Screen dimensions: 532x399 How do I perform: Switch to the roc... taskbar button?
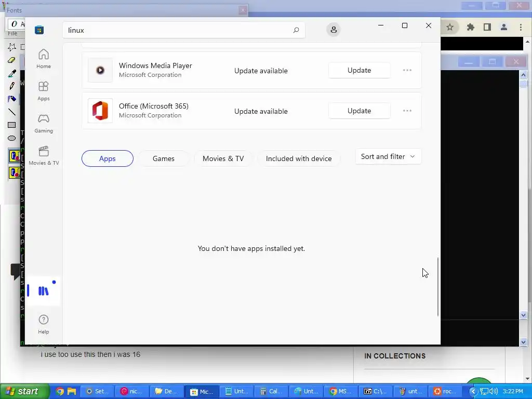coord(445,391)
